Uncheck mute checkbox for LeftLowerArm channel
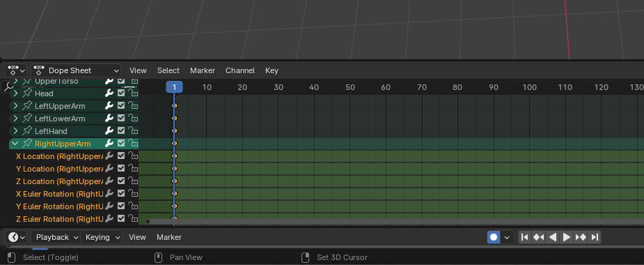644x265 pixels. click(120, 119)
